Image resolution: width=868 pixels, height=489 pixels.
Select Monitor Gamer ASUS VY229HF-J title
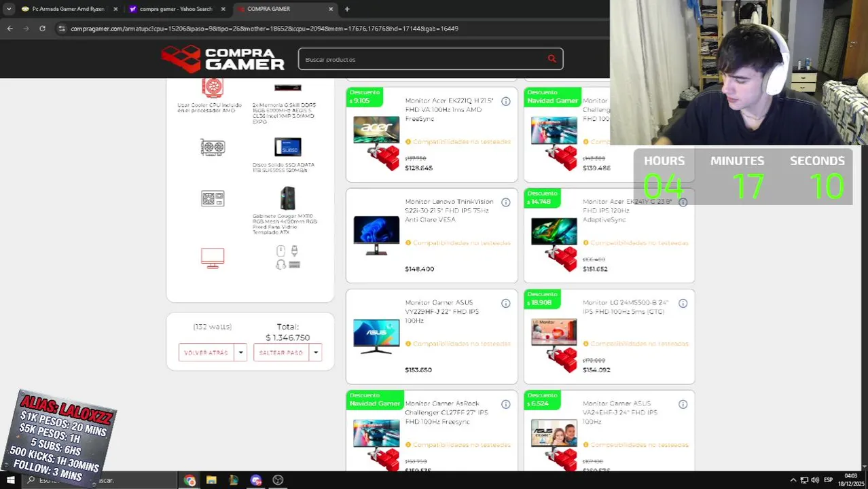pos(442,312)
